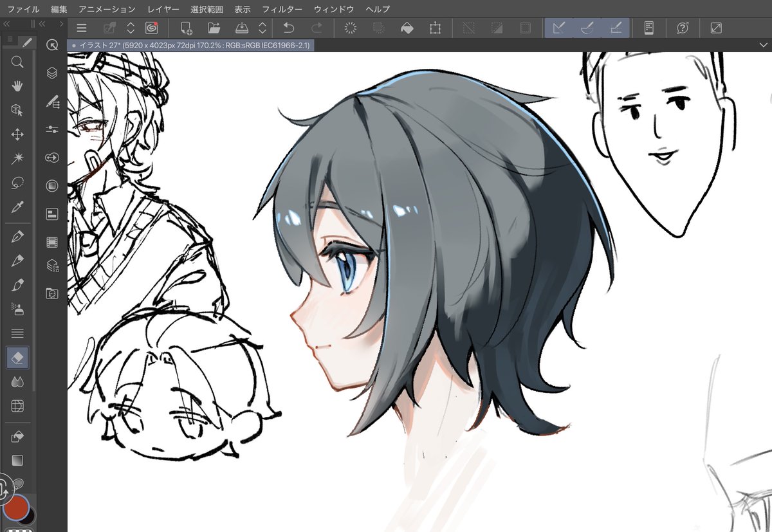Save the document with save icon

[x=242, y=28]
